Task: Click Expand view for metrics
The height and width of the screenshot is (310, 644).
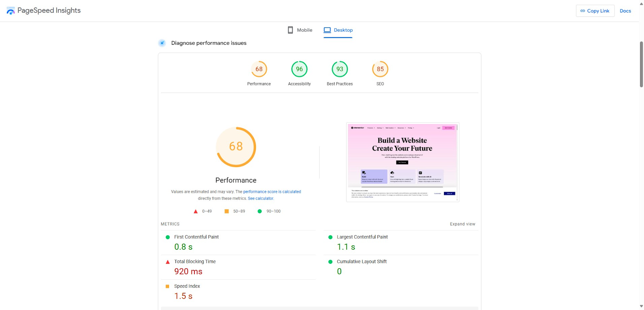Action: coord(462,224)
